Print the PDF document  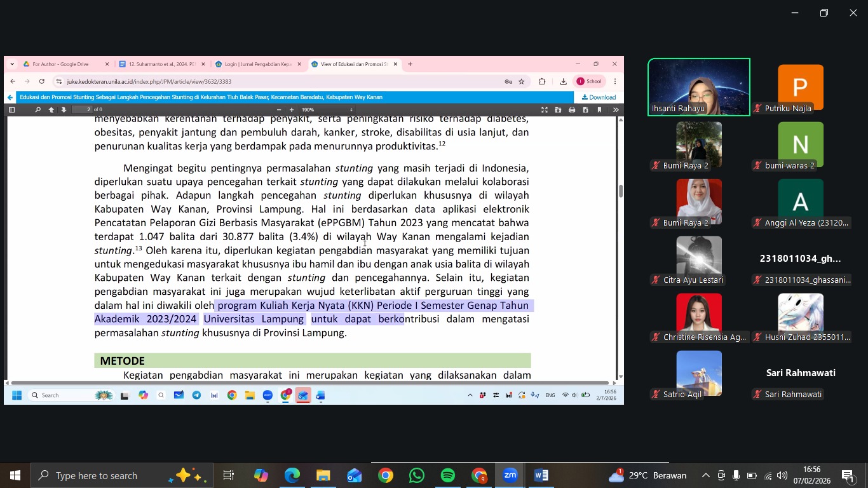(572, 110)
